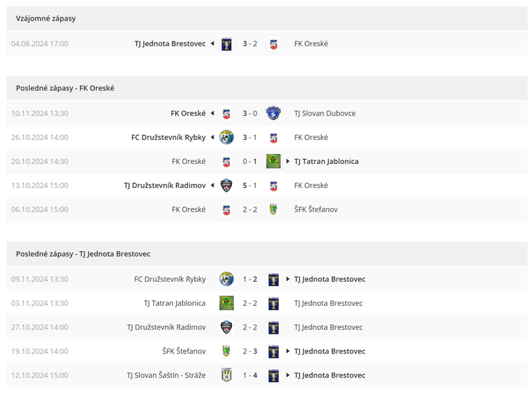Open the 3 - 2 score of Brestovec vs Oreské
The width and height of the screenshot is (532, 394).
[x=250, y=44]
